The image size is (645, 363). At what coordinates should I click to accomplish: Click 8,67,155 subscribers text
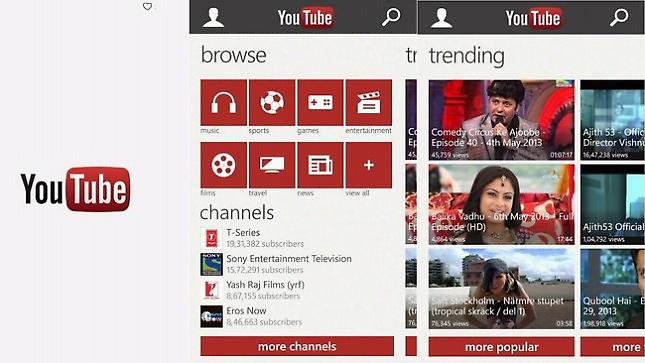263,296
